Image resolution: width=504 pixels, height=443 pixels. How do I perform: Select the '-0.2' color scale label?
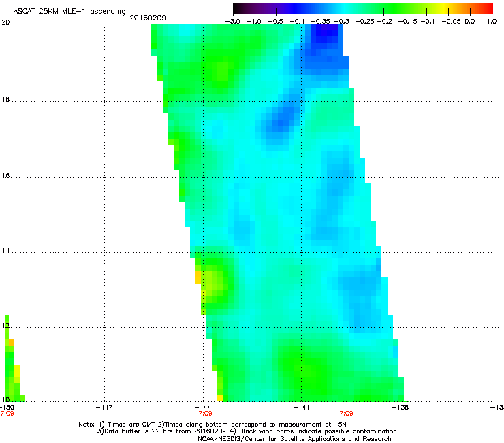tap(384, 22)
